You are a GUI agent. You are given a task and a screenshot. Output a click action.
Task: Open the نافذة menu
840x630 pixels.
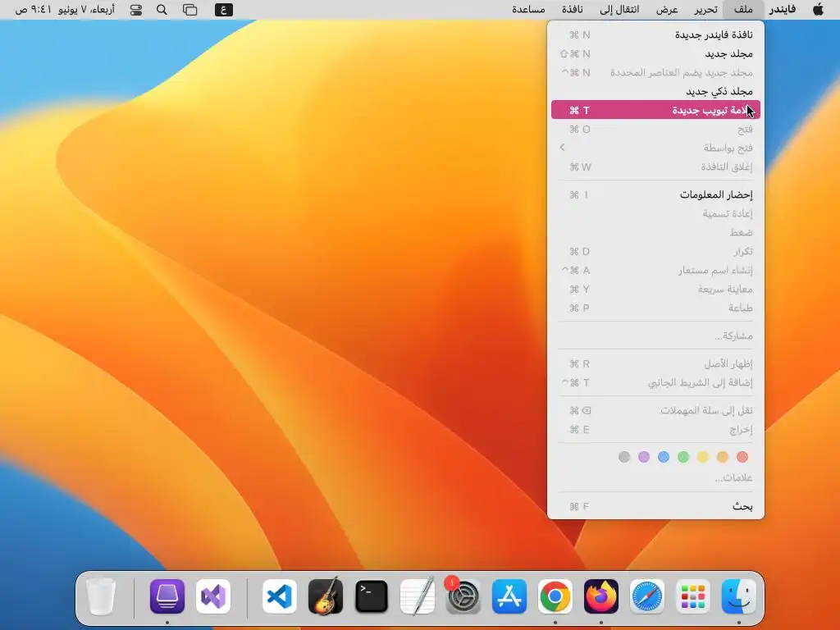click(572, 10)
